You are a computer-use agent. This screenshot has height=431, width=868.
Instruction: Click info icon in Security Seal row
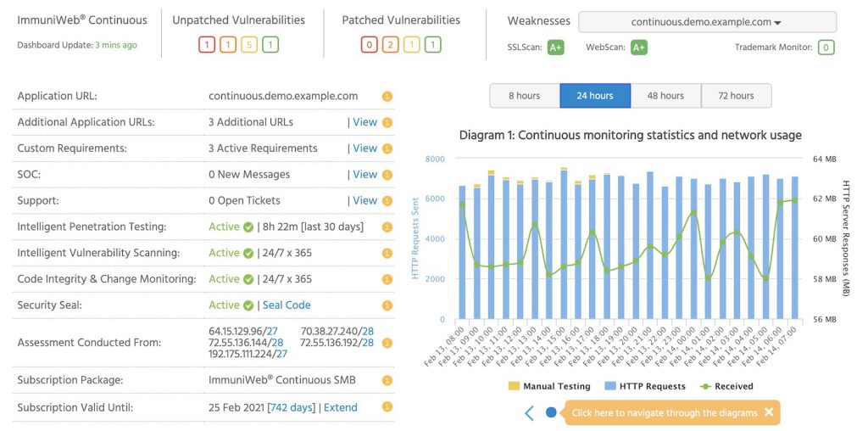387,305
